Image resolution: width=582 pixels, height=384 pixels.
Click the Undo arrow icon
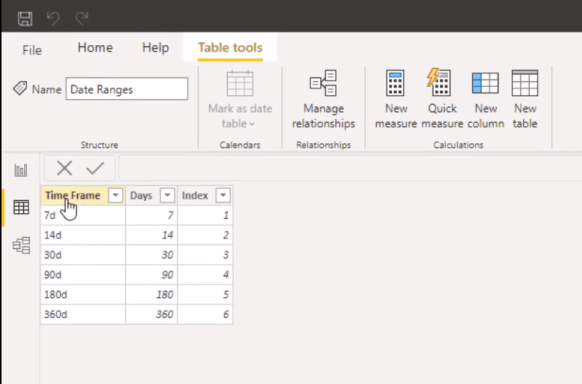tap(53, 18)
